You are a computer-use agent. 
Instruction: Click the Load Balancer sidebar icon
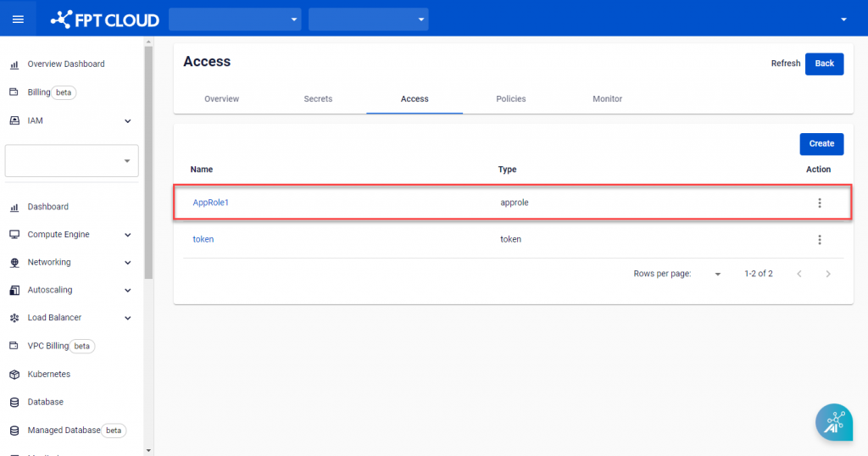[14, 318]
